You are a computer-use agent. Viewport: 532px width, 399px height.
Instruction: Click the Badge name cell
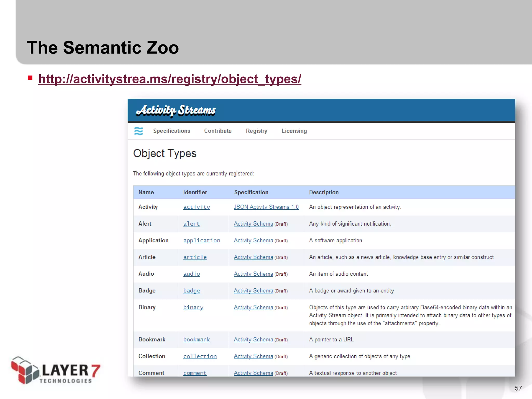(x=147, y=291)
